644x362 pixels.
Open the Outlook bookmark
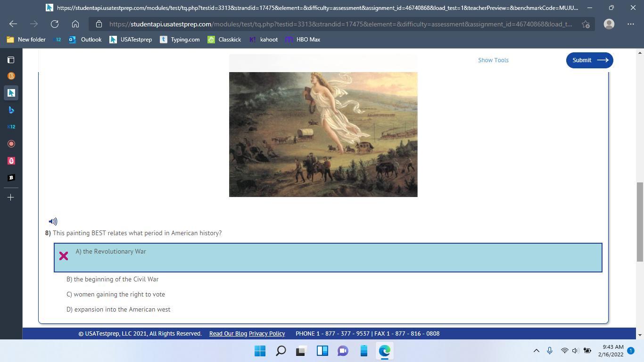pyautogui.click(x=85, y=40)
